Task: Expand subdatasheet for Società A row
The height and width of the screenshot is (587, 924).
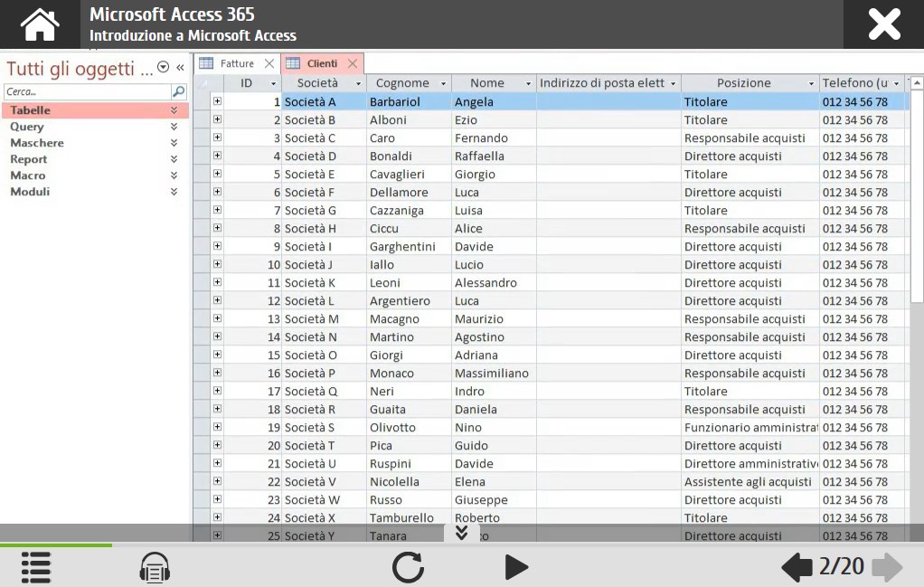Action: tap(218, 101)
